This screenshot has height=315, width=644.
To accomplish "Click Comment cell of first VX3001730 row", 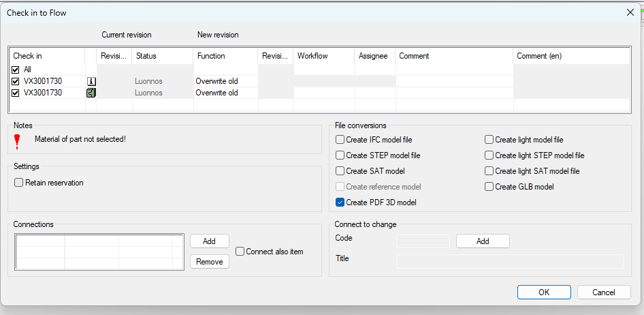I will click(x=453, y=81).
